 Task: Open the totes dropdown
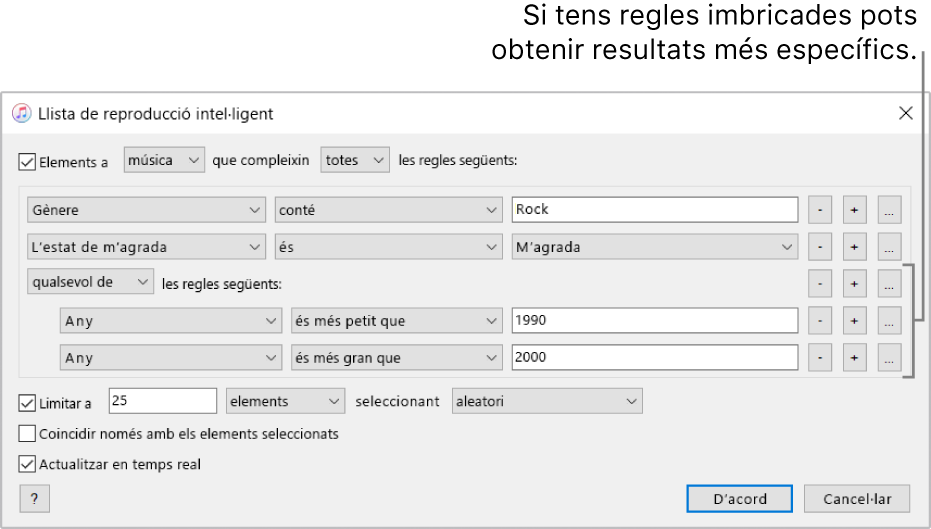354,160
